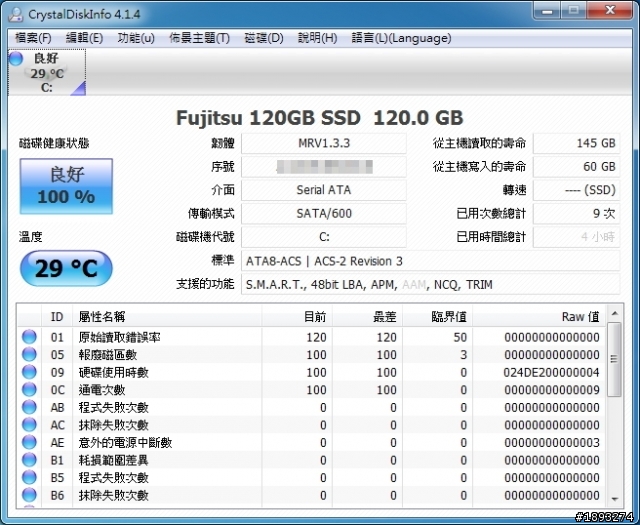Close the CrystalDiskInfo window

pos(611,11)
